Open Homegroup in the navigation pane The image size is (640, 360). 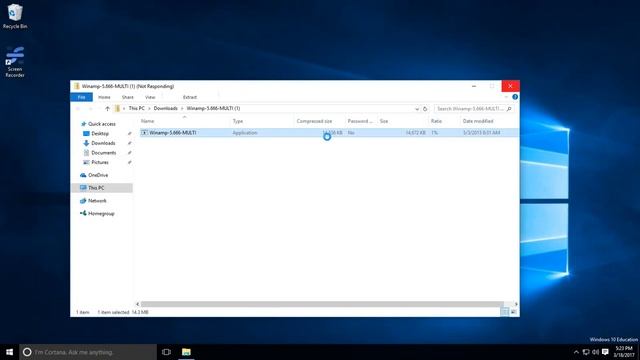[x=101, y=213]
